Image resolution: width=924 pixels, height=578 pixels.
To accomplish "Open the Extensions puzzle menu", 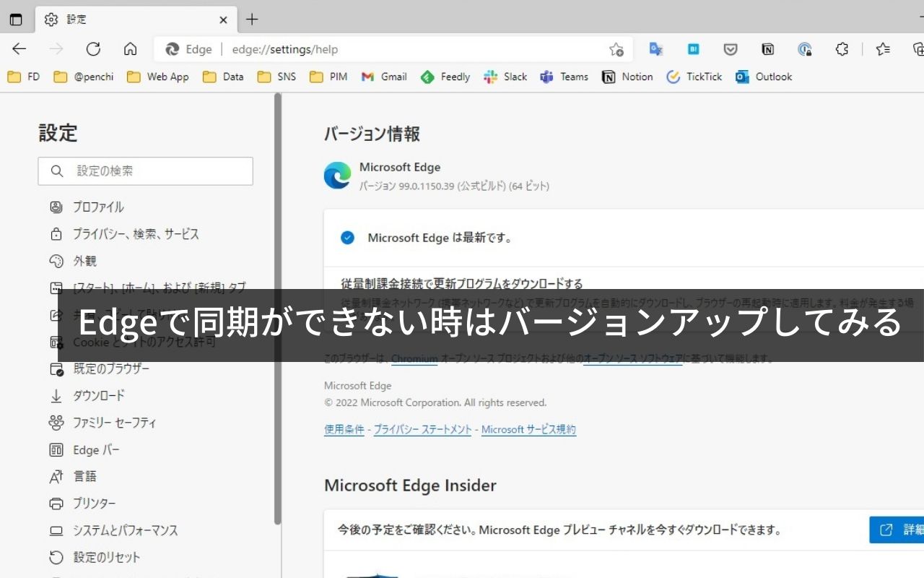I will (842, 49).
